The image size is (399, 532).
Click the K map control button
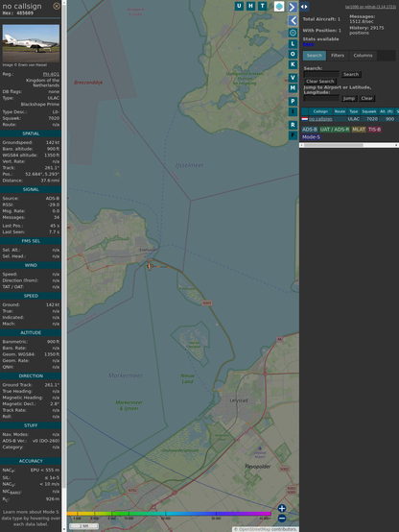(293, 64)
